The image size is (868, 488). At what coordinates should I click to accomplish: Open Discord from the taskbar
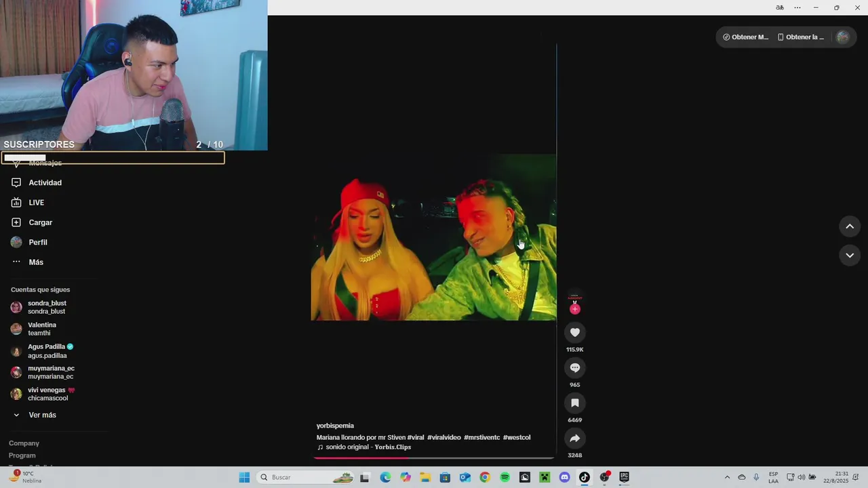pyautogui.click(x=564, y=477)
